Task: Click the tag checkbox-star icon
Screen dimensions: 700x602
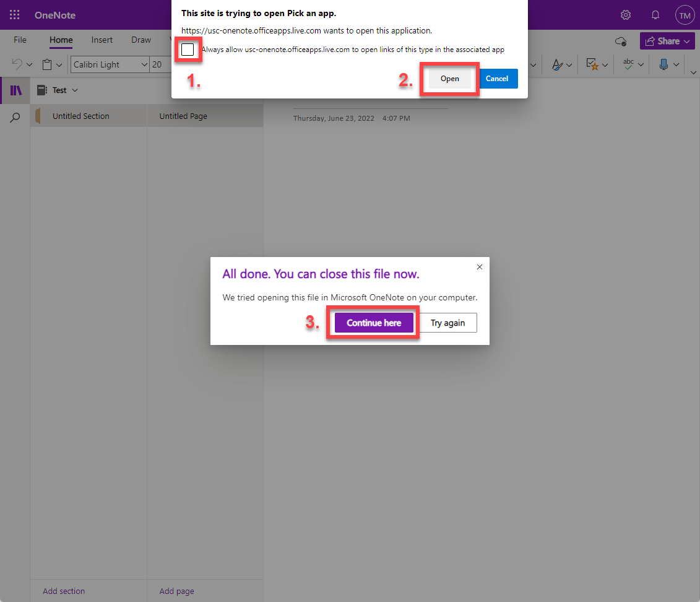Action: click(592, 64)
